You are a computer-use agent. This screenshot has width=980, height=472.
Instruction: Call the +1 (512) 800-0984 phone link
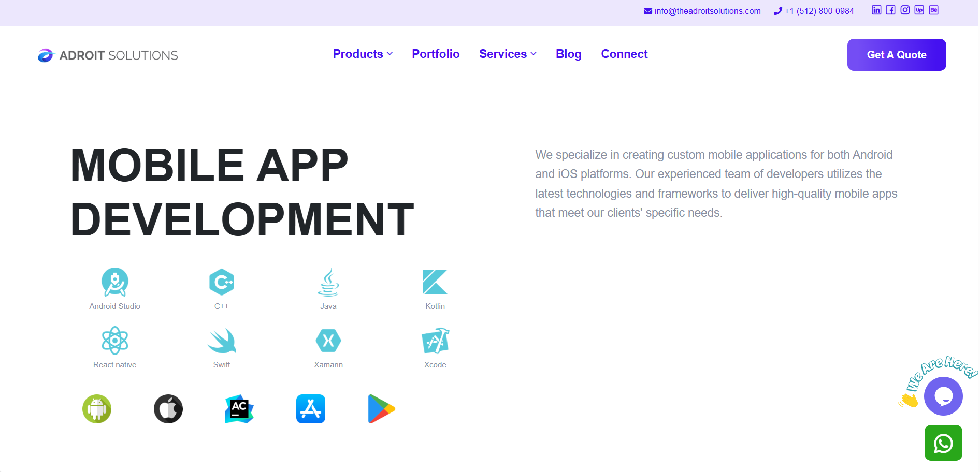pyautogui.click(x=814, y=11)
